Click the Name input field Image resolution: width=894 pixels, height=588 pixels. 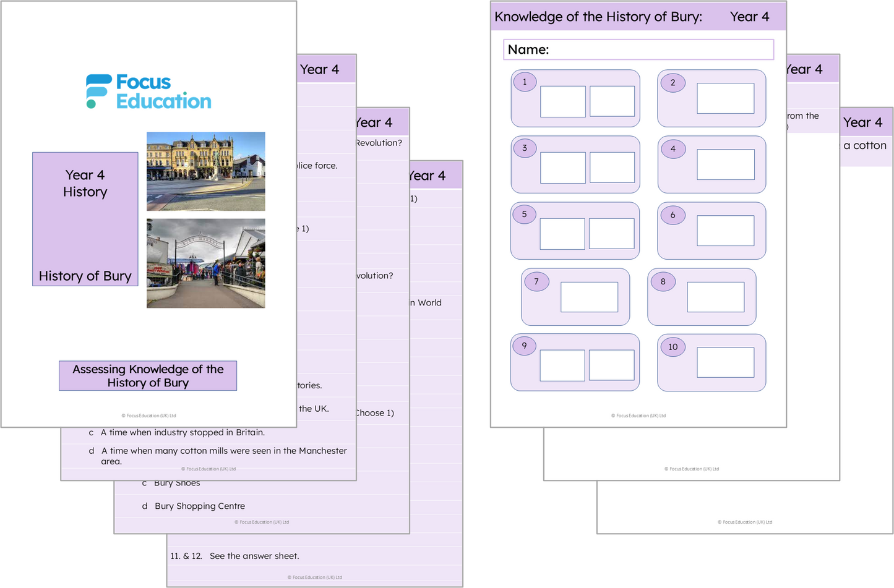(638, 50)
